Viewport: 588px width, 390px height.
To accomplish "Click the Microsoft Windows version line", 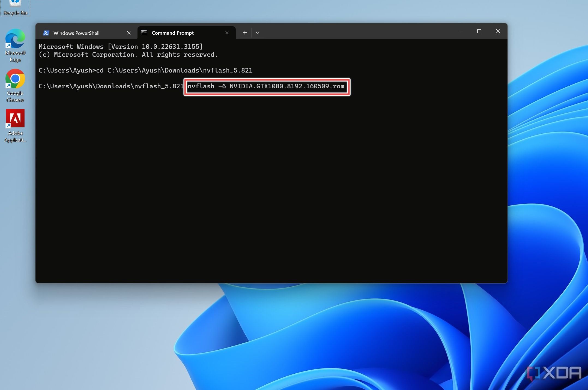I will (x=121, y=47).
